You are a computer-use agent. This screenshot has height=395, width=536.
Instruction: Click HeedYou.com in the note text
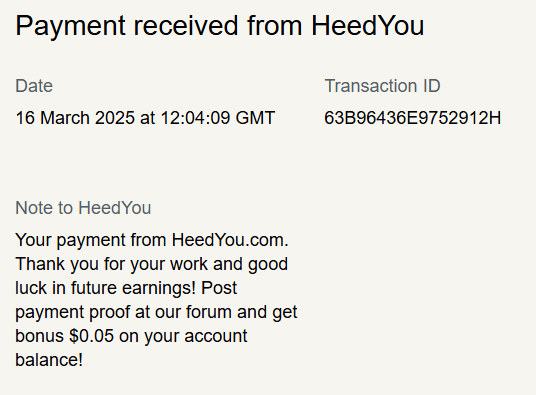click(x=230, y=240)
